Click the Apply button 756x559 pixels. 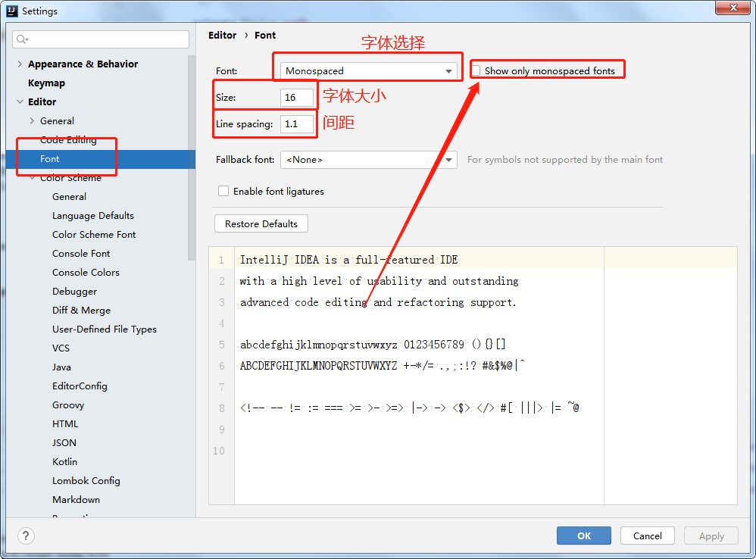tap(711, 536)
